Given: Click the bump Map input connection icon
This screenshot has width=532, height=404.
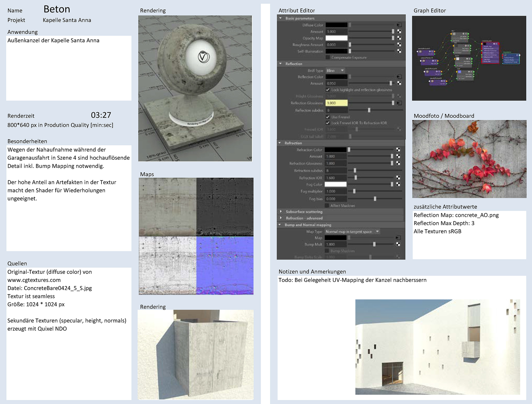Looking at the screenshot, I should 398,238.
